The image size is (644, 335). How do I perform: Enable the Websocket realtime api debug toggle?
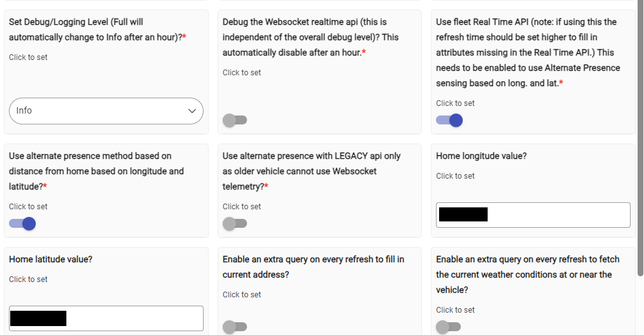[x=235, y=120]
